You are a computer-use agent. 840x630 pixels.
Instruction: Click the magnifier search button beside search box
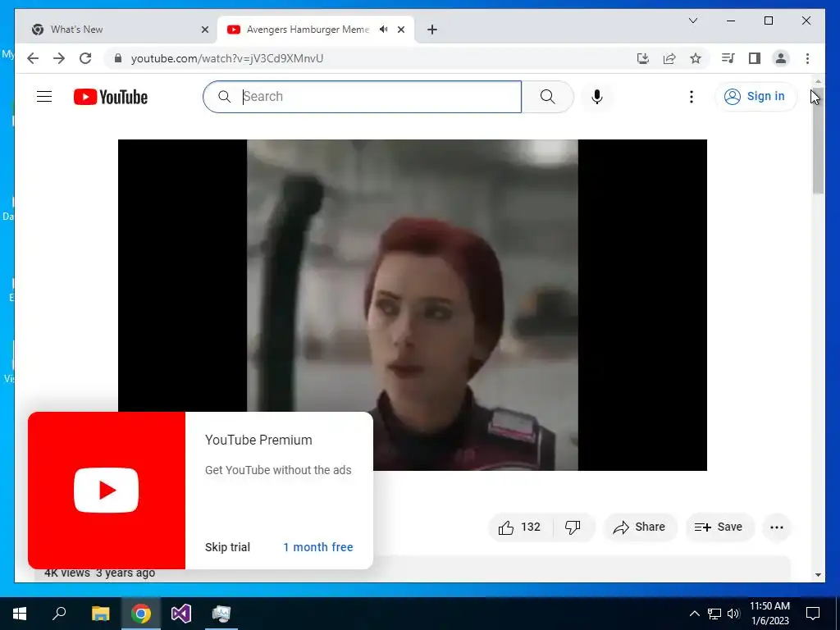tap(547, 97)
